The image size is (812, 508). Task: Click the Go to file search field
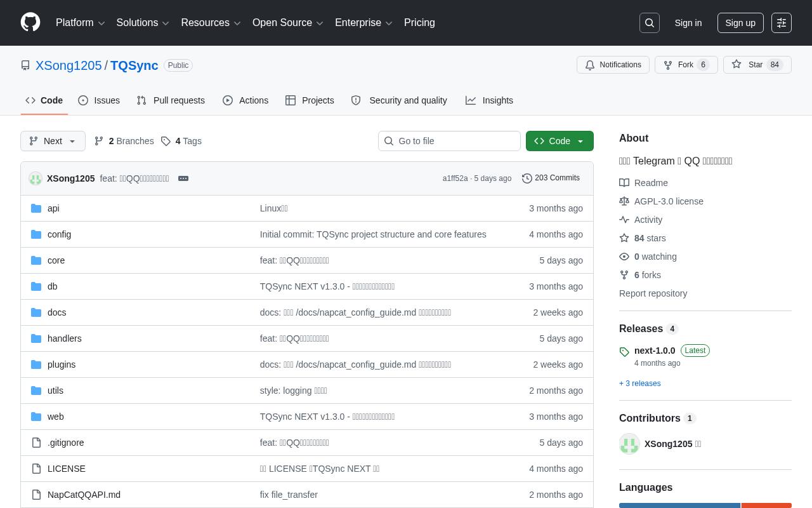click(449, 141)
